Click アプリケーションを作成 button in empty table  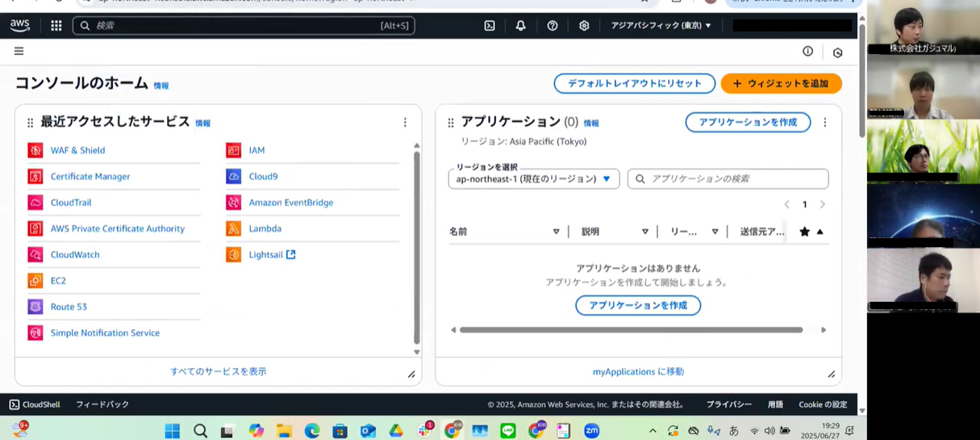tap(638, 305)
